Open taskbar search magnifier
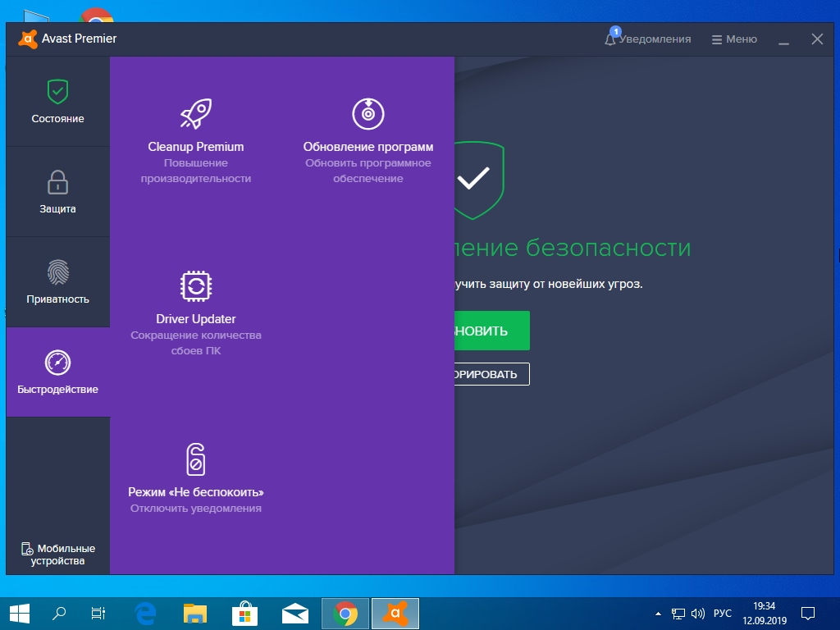Screen dimensions: 840x630 [59, 614]
